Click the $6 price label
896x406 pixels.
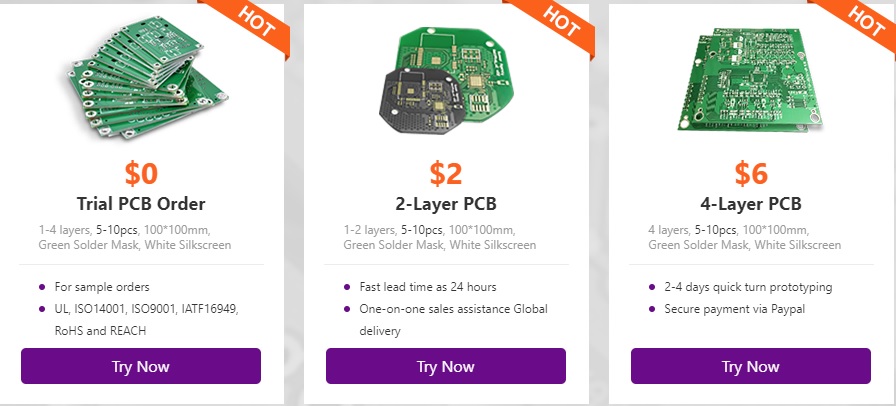pyautogui.click(x=750, y=173)
